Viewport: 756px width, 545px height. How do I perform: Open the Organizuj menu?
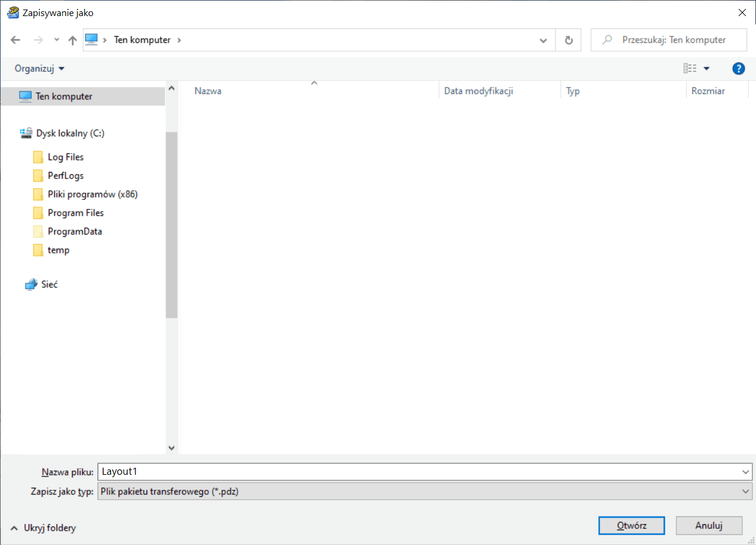pyautogui.click(x=40, y=68)
